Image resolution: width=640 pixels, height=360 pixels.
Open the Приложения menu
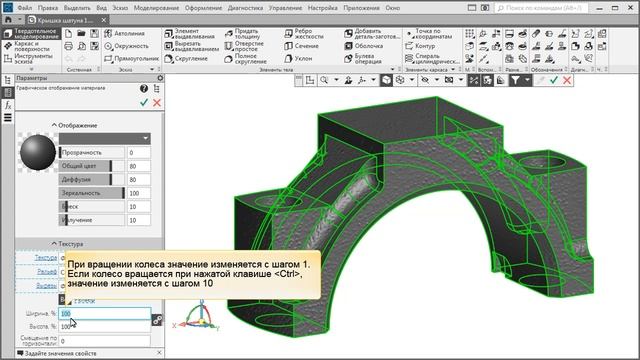point(361,8)
